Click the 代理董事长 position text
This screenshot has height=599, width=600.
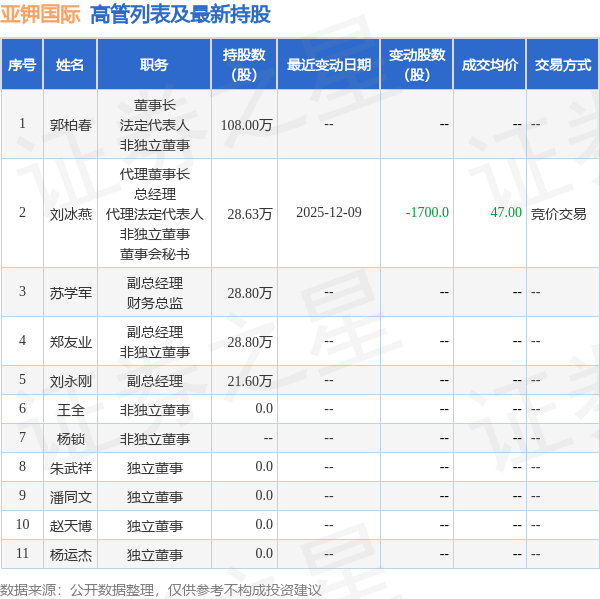click(155, 174)
